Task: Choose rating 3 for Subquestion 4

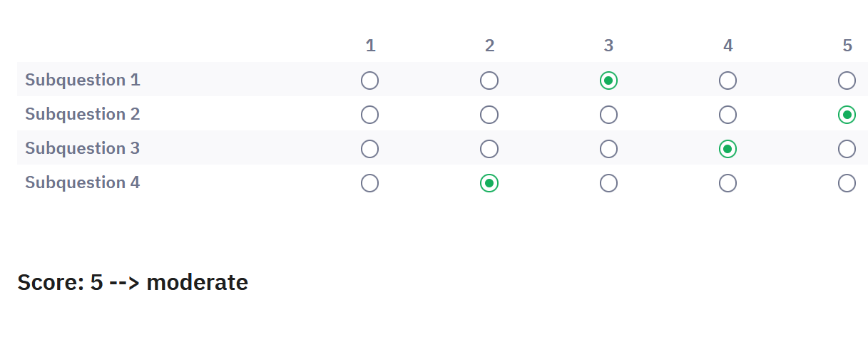Action: click(608, 183)
